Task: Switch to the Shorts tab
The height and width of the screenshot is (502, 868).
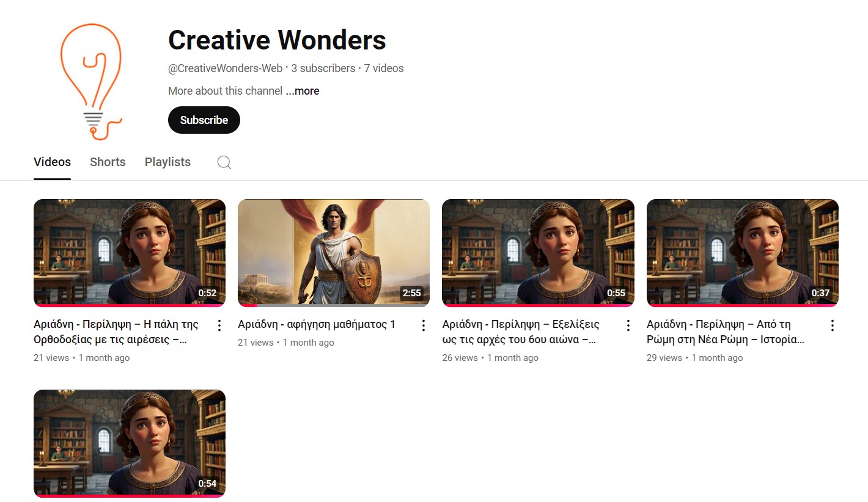Action: click(108, 162)
